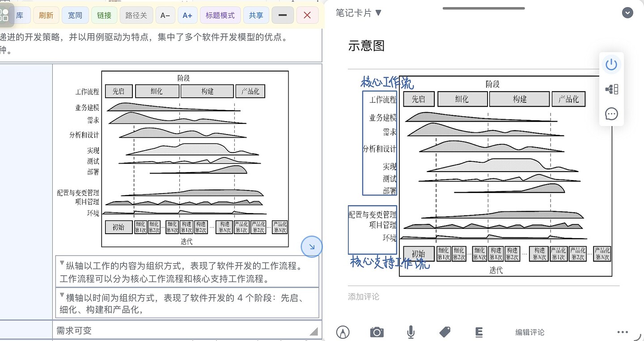
Task: Tap the handwritten 核心工作流 annotation
Action: click(387, 83)
